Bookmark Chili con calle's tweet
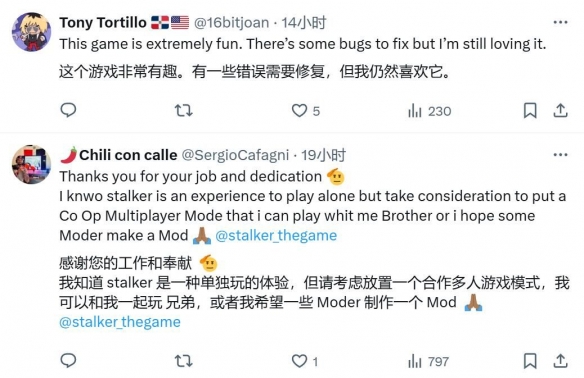The width and height of the screenshot is (584, 378). (530, 361)
